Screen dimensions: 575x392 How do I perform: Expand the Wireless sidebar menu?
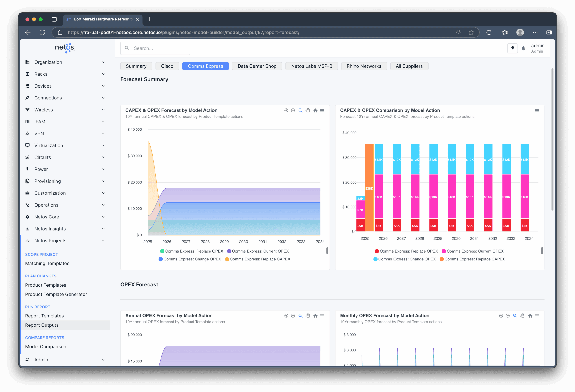click(x=65, y=110)
